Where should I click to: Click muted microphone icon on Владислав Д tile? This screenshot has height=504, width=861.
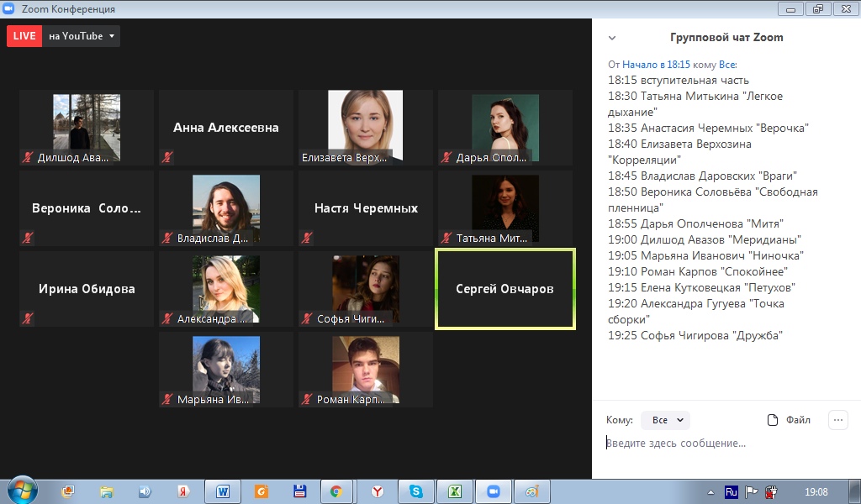coord(167,238)
